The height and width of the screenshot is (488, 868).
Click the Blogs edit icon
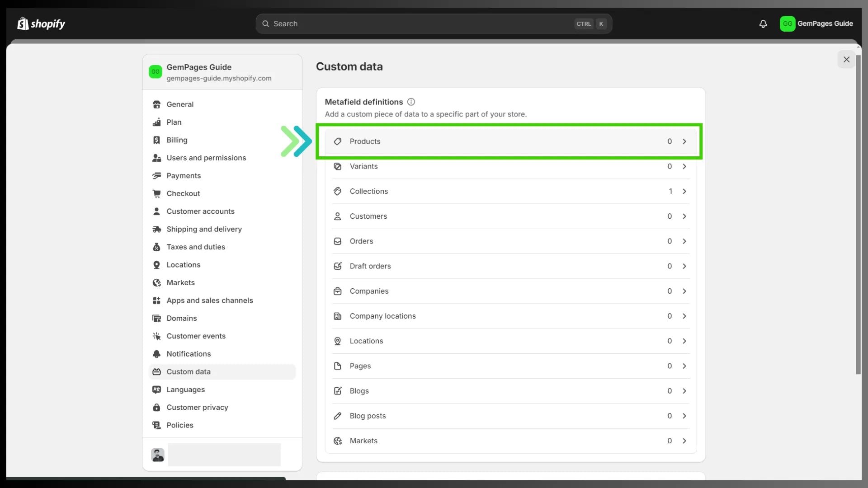[x=337, y=391]
